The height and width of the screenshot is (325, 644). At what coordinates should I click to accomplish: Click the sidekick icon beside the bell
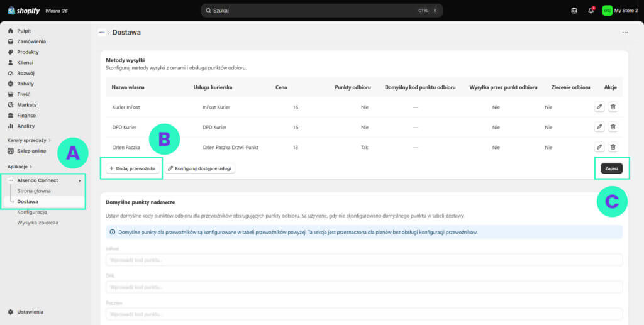click(x=574, y=11)
